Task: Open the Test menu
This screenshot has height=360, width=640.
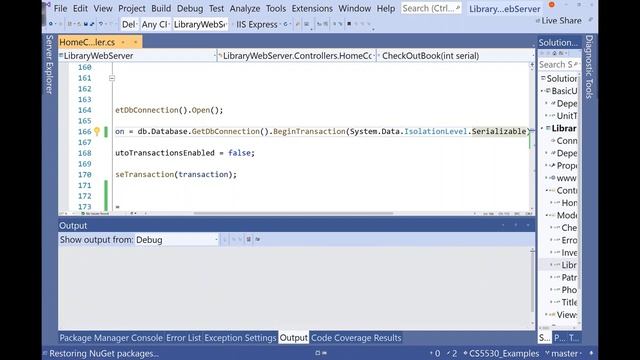Action: (x=216, y=8)
